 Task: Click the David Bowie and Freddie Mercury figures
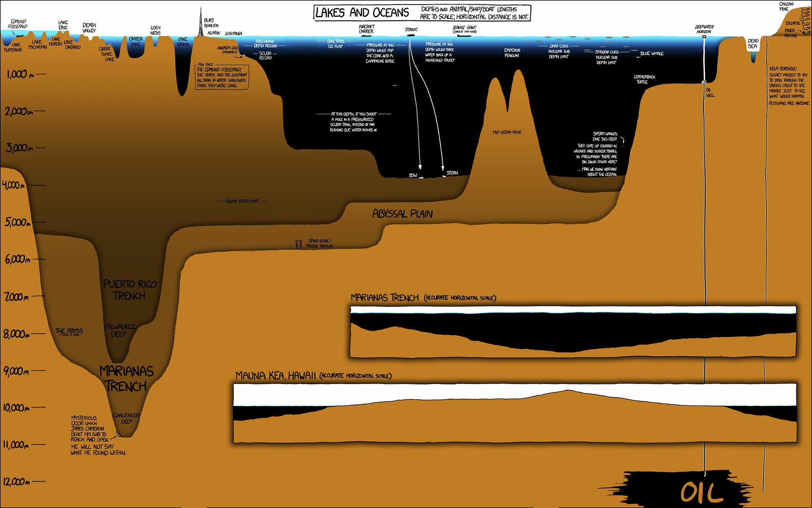pyautogui.click(x=299, y=243)
